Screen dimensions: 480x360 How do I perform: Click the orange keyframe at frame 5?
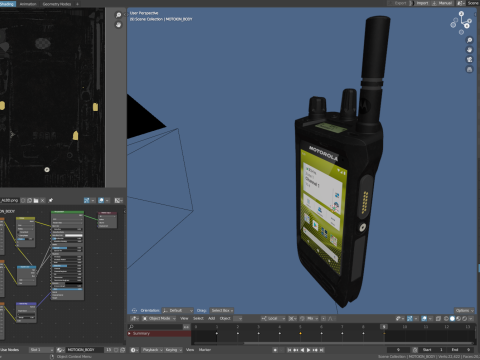click(300, 333)
